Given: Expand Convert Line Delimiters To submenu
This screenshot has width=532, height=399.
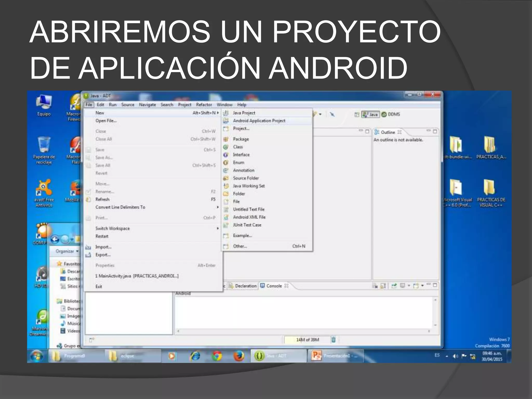Looking at the screenshot, I should (218, 207).
